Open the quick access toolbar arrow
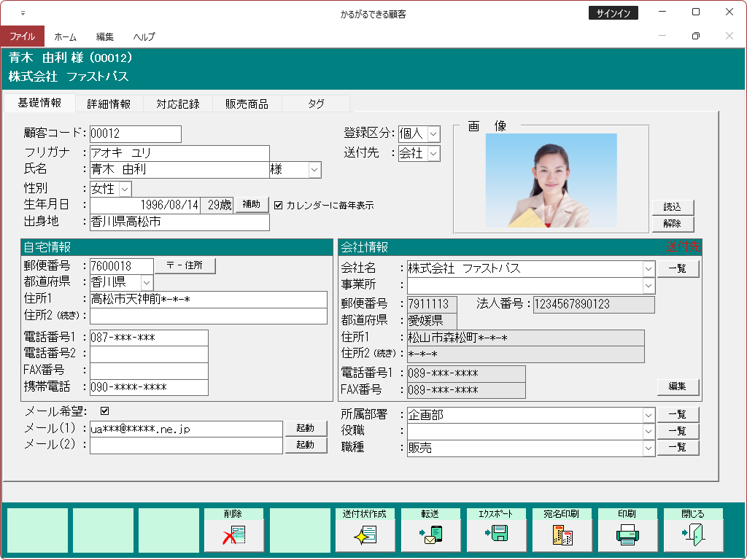747x560 pixels. coord(23,13)
